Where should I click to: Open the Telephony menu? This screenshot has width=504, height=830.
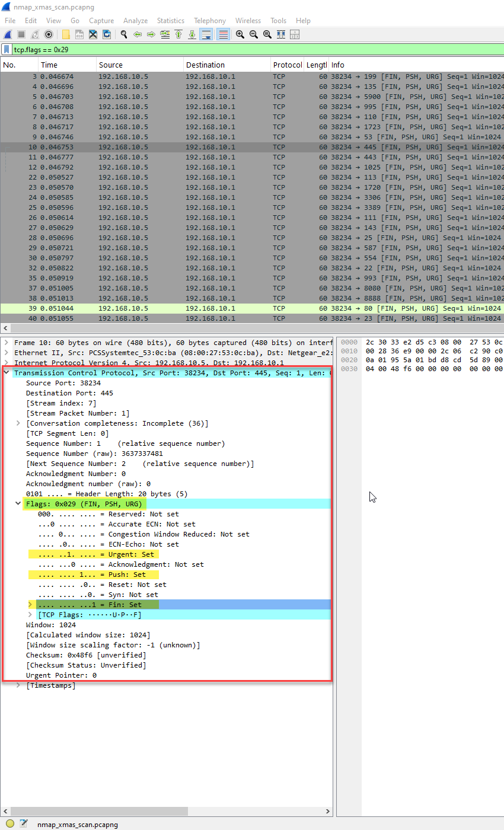(x=209, y=20)
